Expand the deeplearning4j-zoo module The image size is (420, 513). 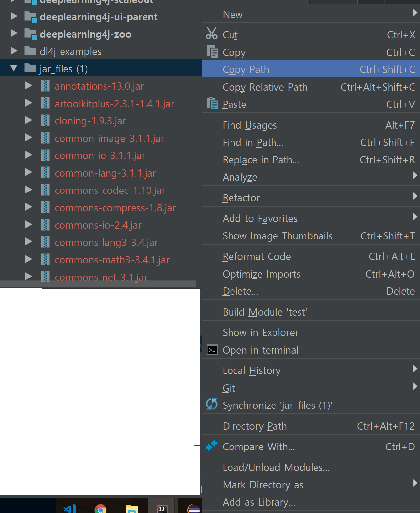click(x=14, y=34)
